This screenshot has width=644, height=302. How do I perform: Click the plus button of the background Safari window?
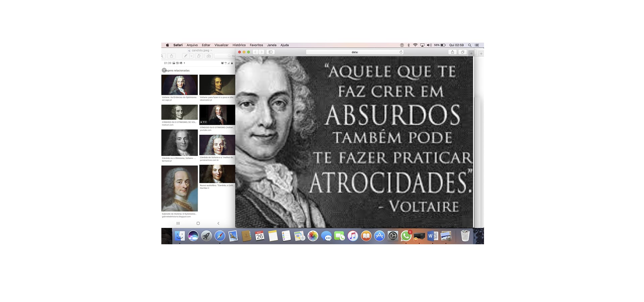481,54
